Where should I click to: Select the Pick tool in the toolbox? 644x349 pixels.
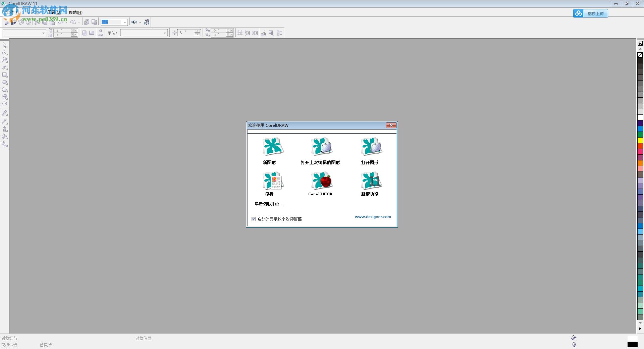click(x=4, y=45)
